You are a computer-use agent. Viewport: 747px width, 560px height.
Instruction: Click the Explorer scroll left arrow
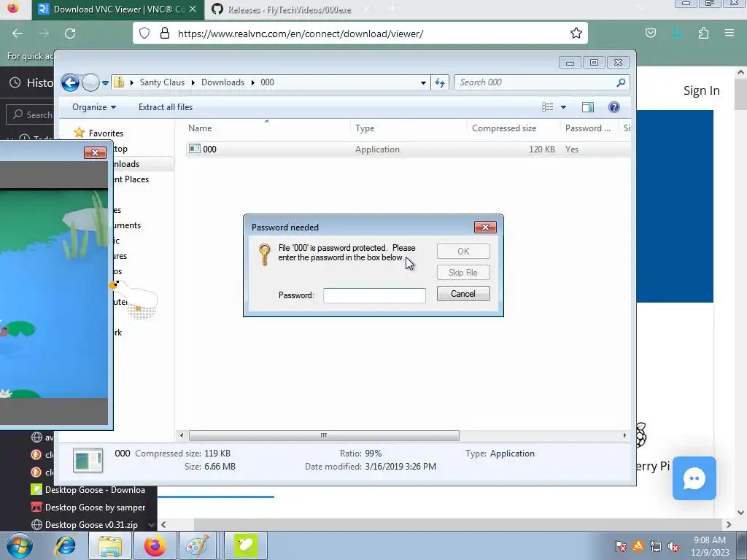[181, 436]
